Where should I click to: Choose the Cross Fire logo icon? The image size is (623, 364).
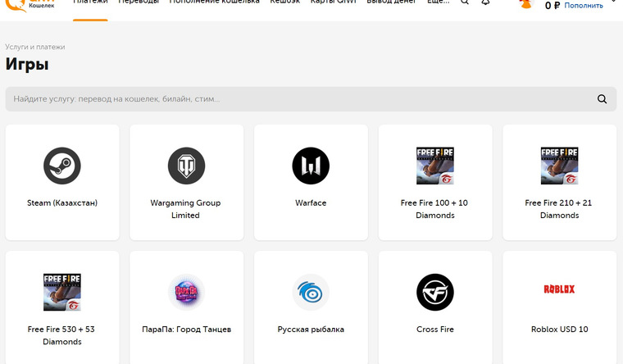pyautogui.click(x=435, y=292)
